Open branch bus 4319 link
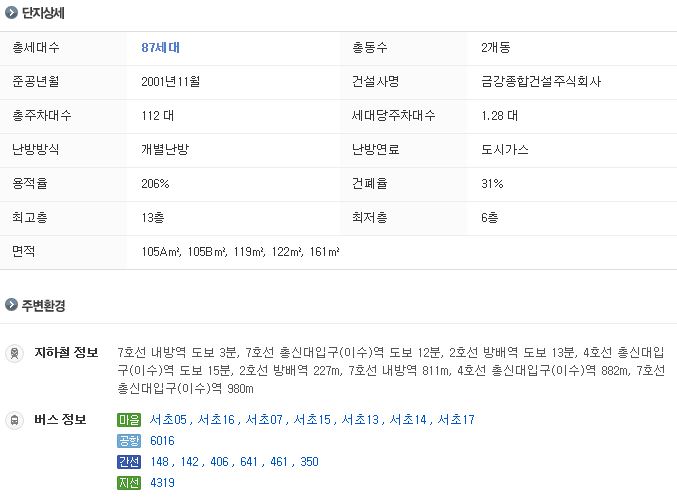677x504 pixels. (x=162, y=482)
